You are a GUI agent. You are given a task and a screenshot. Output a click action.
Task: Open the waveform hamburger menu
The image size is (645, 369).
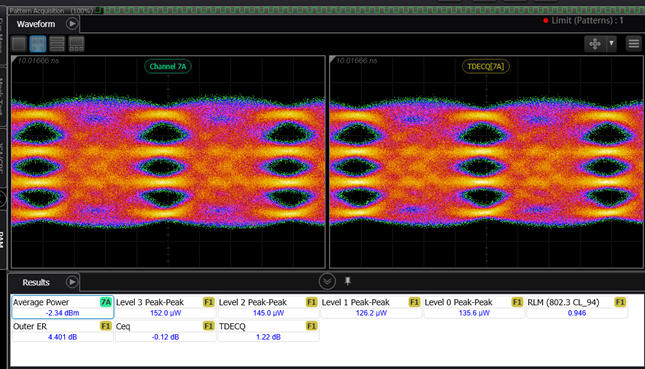(x=634, y=44)
